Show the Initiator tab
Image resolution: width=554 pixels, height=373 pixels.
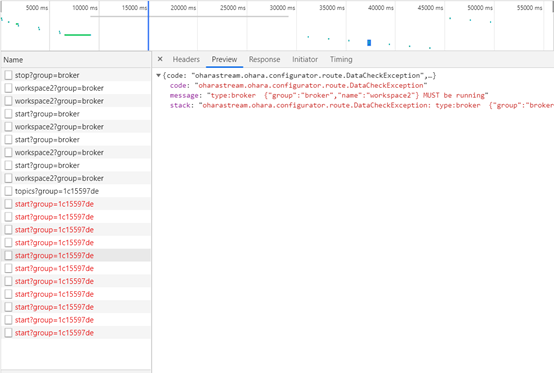305,59
